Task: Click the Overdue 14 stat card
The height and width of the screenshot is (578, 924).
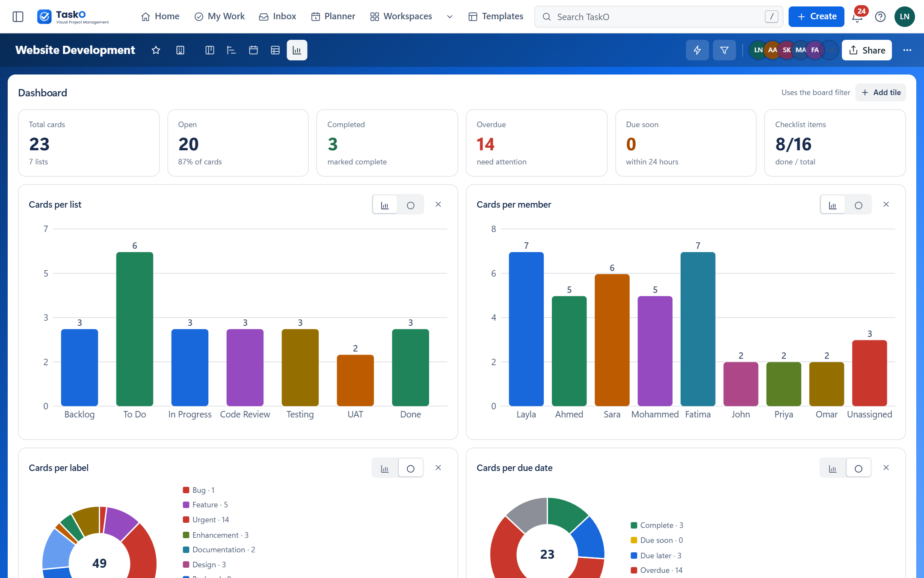Action: [x=536, y=143]
